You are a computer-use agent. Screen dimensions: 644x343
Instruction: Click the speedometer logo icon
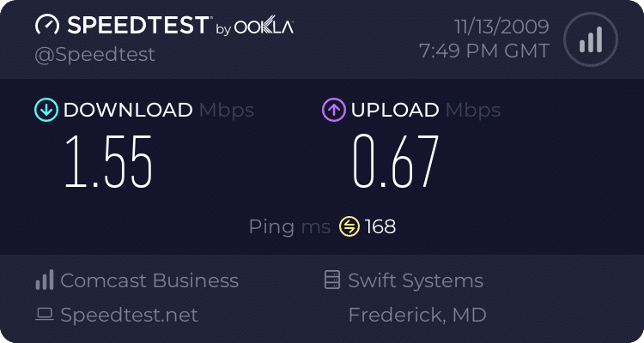coord(47,26)
